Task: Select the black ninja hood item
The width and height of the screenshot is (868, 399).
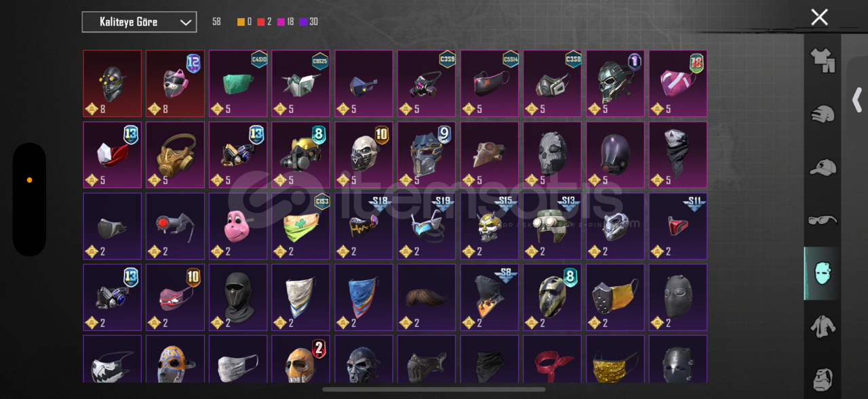Action: (x=238, y=297)
